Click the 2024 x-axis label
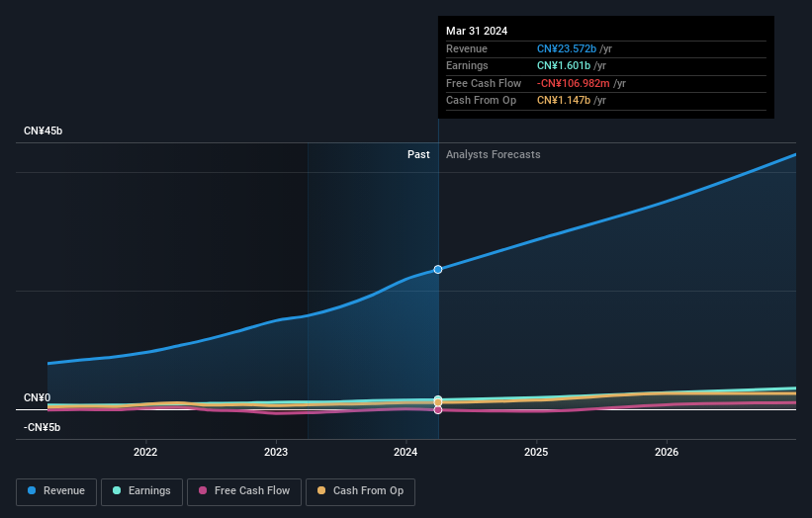Viewport: 812px width, 518px height. [406, 453]
